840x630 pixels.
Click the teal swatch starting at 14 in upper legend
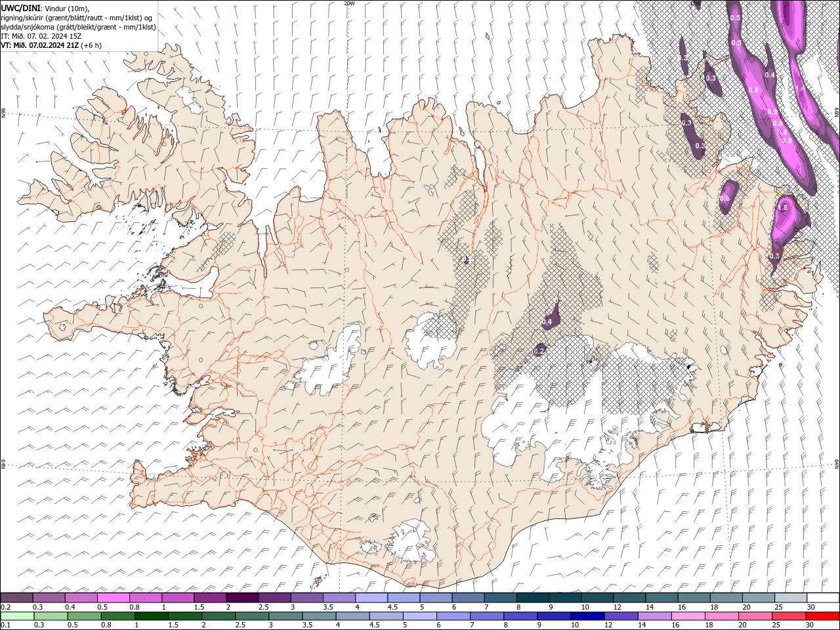point(661,598)
